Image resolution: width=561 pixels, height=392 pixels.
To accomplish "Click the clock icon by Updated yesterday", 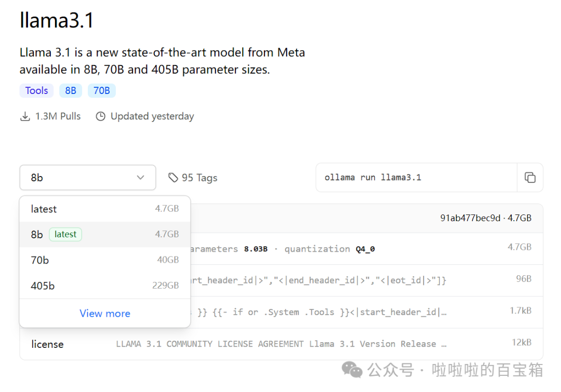I will [x=100, y=116].
